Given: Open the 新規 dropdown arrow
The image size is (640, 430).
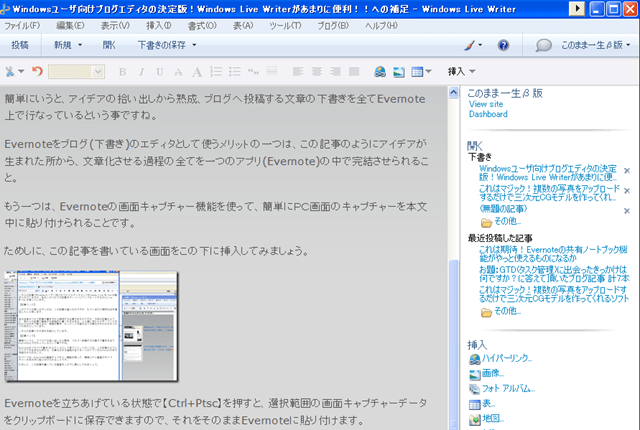Looking at the screenshot, I should (x=80, y=45).
